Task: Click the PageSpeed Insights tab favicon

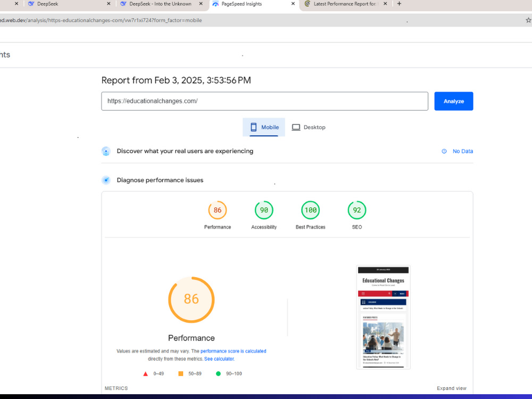Action: coord(215,4)
